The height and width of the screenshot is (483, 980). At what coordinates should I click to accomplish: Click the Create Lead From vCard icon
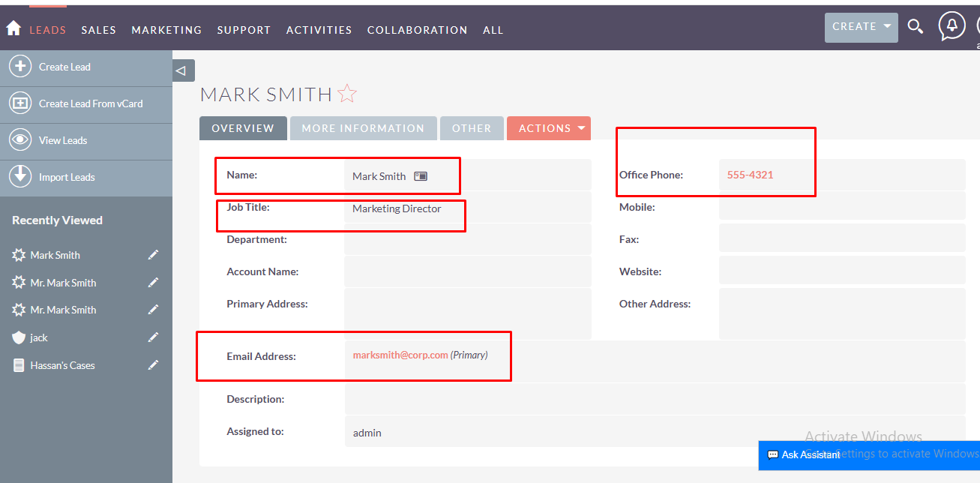pos(20,103)
